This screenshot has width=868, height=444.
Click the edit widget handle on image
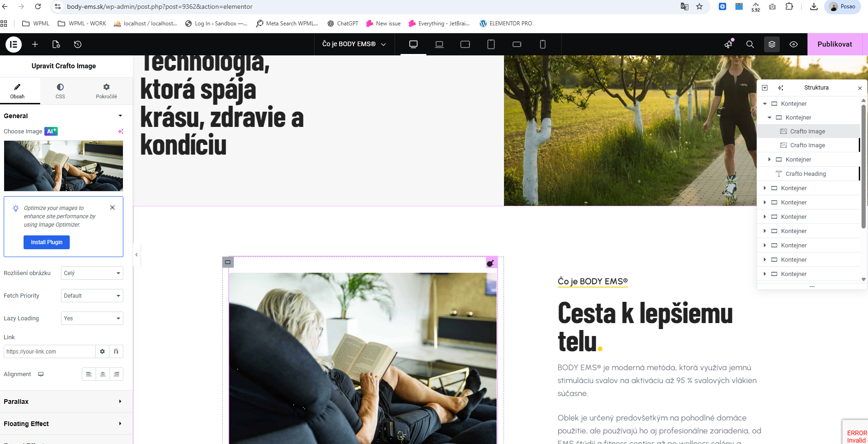tap(491, 263)
